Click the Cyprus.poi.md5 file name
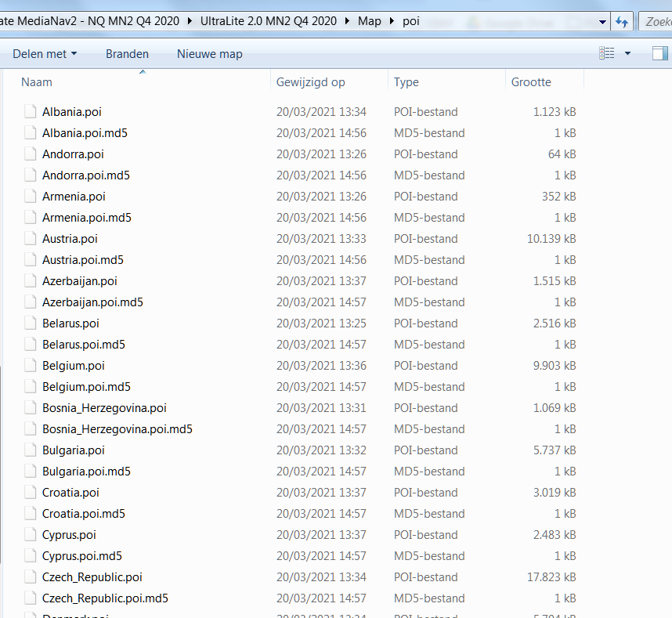Viewport: 672px width, 618px height. pos(82,556)
